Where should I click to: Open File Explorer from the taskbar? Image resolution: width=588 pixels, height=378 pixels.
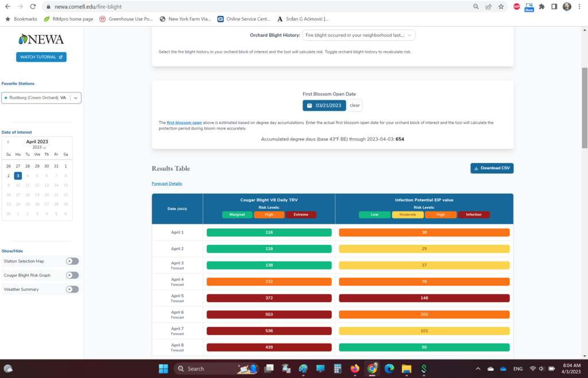click(x=406, y=368)
